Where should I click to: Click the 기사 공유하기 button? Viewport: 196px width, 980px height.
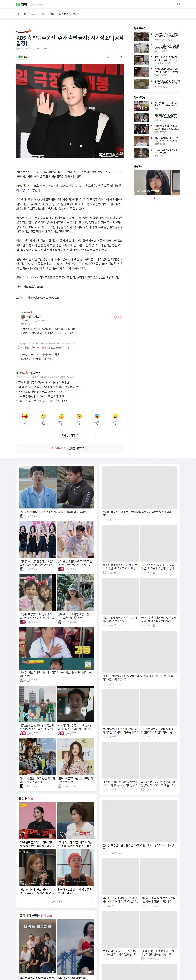coord(70,435)
